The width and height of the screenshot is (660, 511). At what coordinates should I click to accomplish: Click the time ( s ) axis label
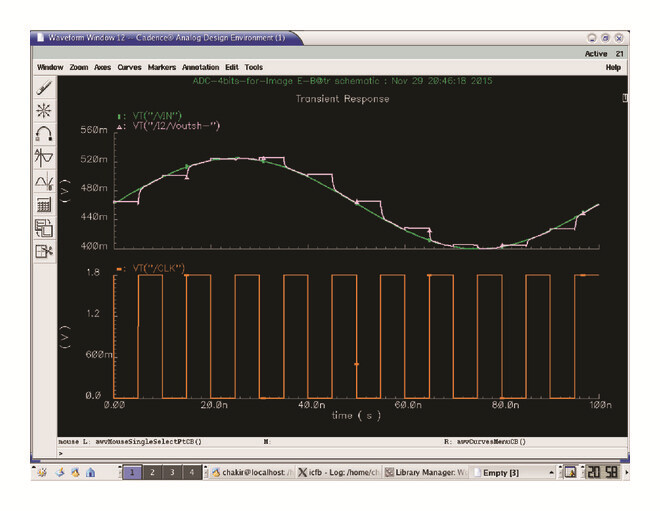[x=356, y=416]
